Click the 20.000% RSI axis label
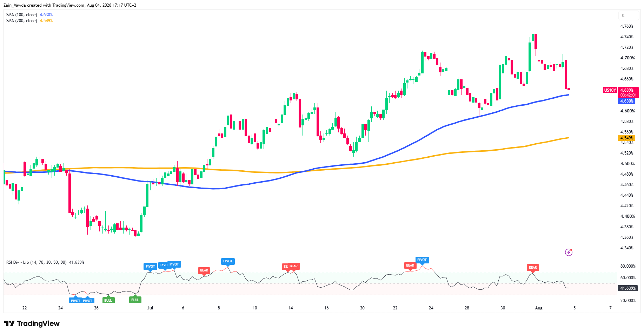This screenshot has height=334, width=644. 628,301
